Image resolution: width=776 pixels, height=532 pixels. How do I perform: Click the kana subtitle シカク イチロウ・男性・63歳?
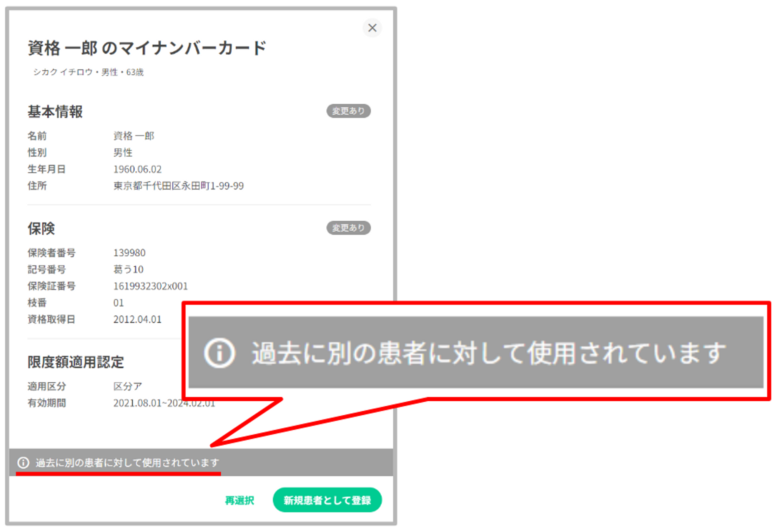[88, 72]
